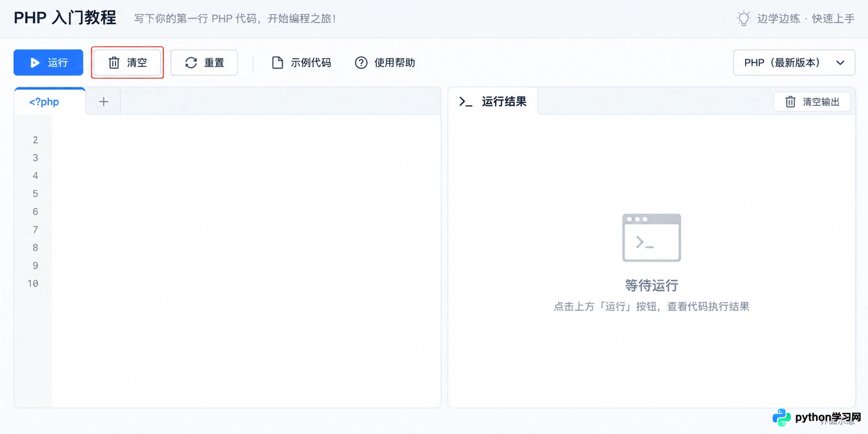Screen dimensions: 868x434
Task: Click the 清空输出 clear output button
Action: tap(812, 102)
